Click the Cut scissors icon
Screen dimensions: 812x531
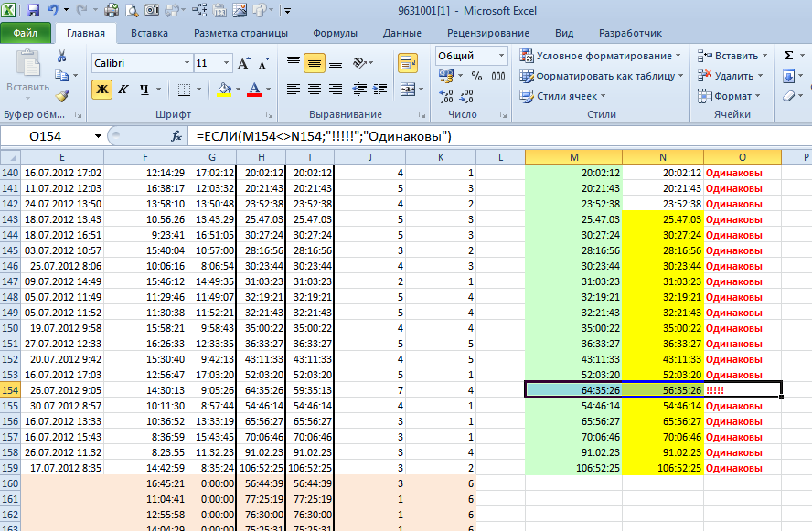click(x=61, y=56)
